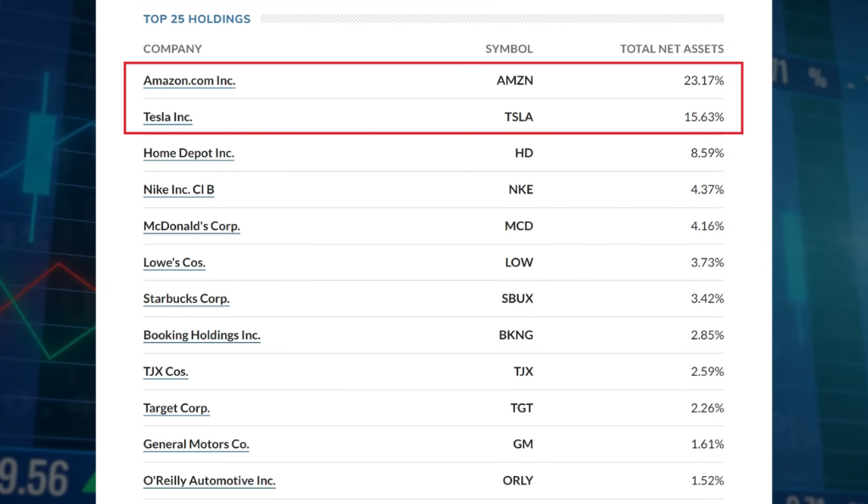
Task: Open the Amazon.com Inc. company link
Action: pos(189,81)
